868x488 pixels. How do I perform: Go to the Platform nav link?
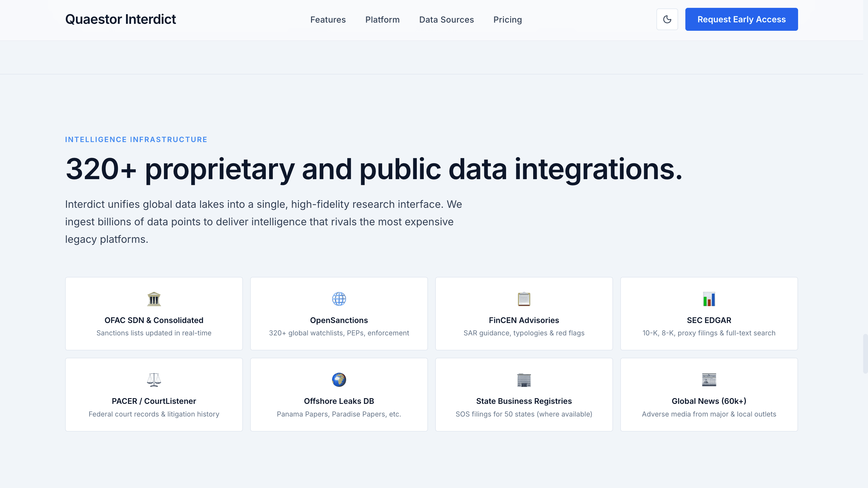(382, 20)
